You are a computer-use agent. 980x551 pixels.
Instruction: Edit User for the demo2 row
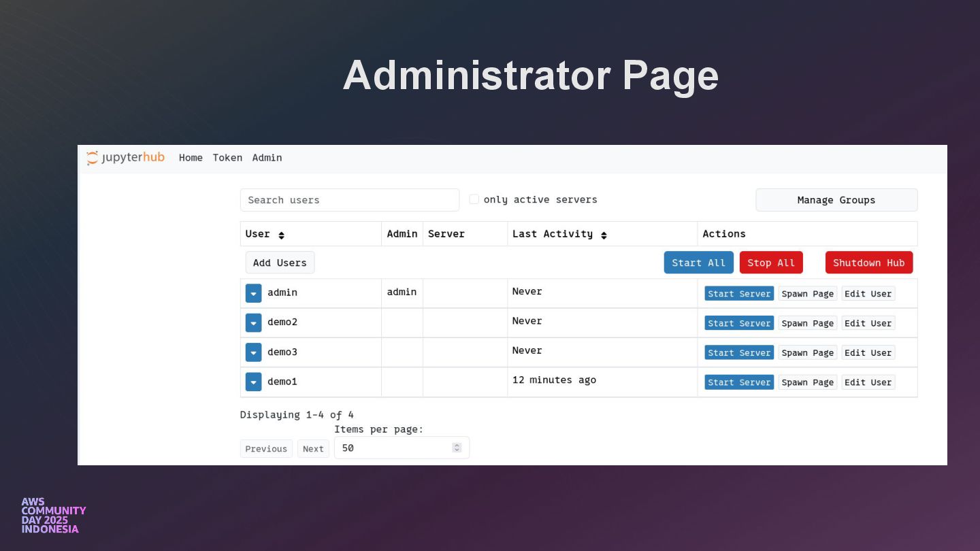[x=868, y=323]
